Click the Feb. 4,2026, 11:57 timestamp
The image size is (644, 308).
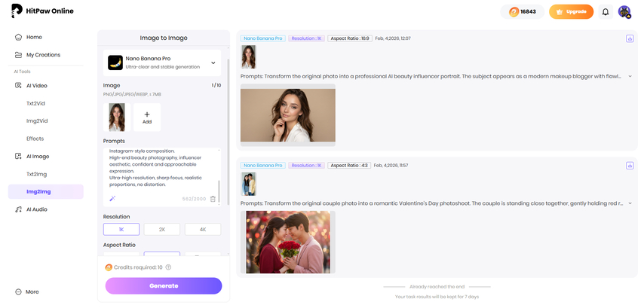392,166
